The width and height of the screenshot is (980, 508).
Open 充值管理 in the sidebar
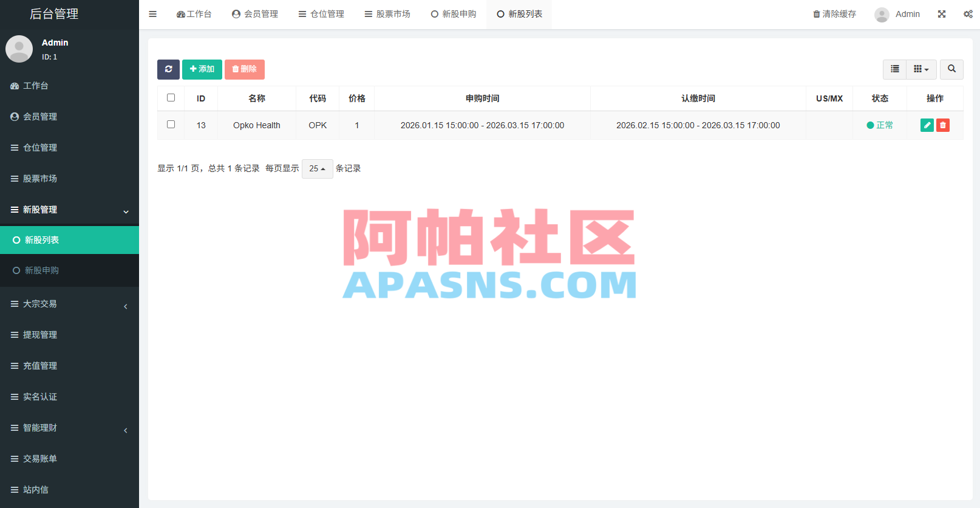tap(69, 366)
